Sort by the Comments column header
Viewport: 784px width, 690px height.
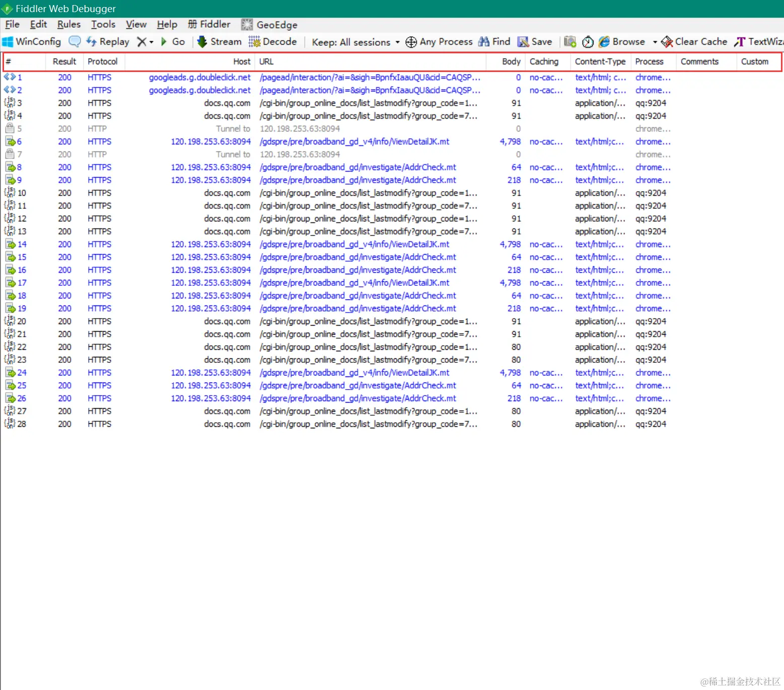pos(706,61)
